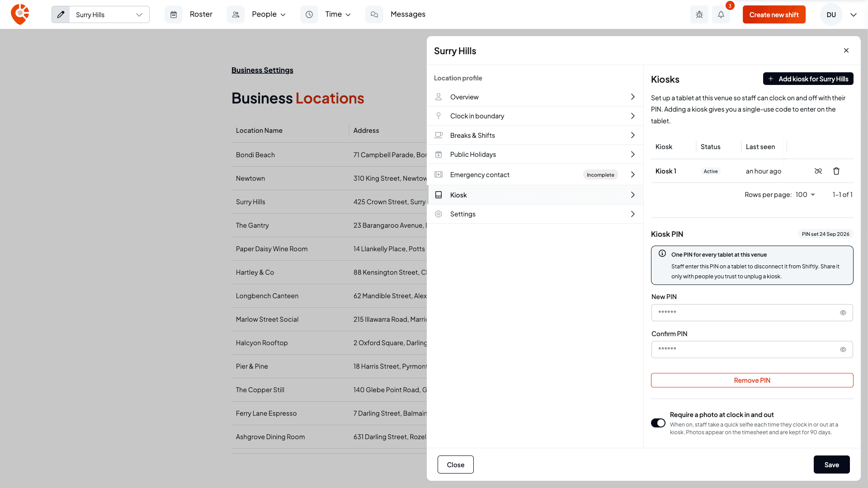The height and width of the screenshot is (488, 868).
Task: Open Clock in boundary section
Action: click(535, 116)
